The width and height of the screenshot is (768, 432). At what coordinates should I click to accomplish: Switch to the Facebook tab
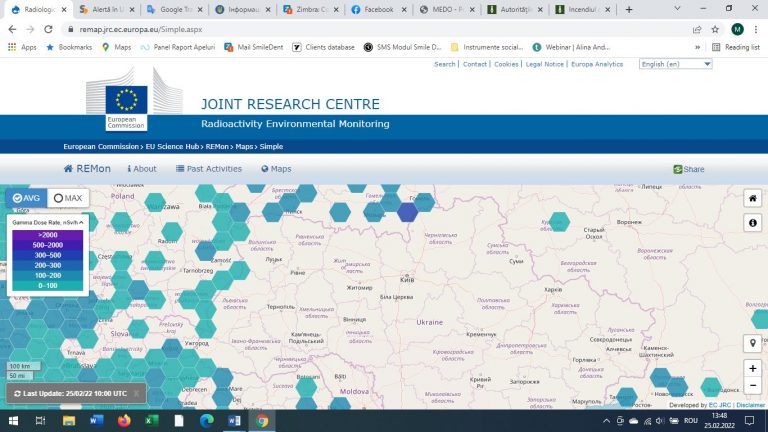(378, 9)
